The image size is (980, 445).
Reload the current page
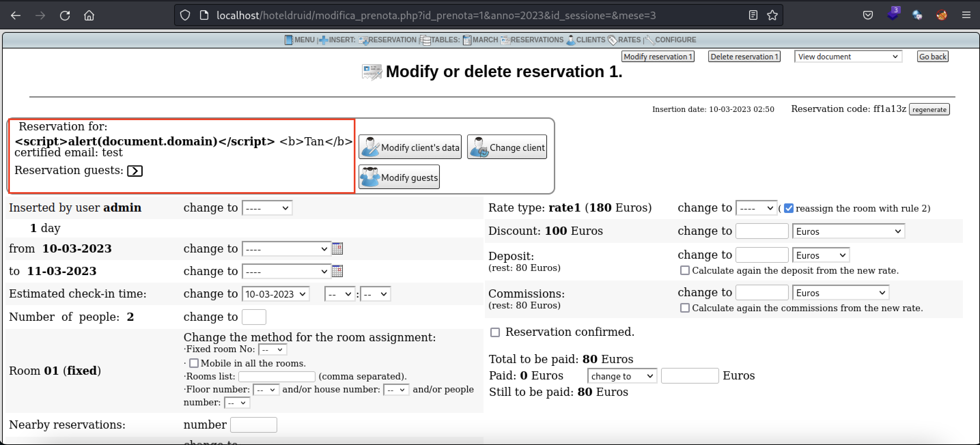pos(65,15)
